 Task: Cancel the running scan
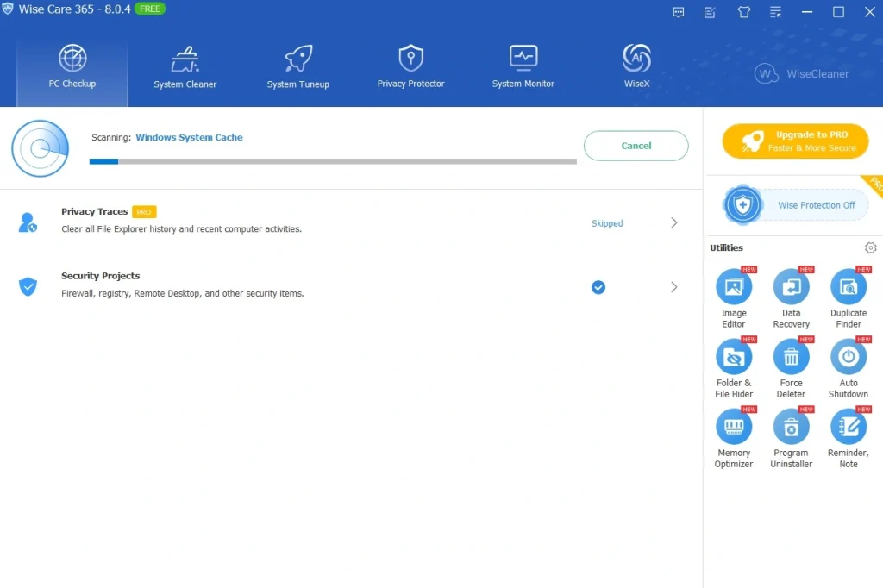click(636, 146)
